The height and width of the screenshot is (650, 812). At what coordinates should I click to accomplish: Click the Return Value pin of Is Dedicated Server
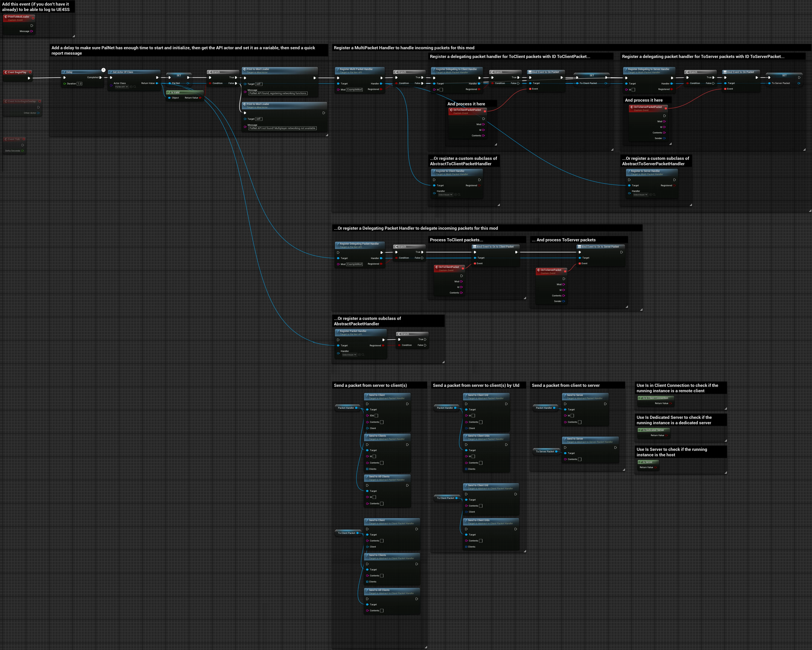(x=666, y=435)
